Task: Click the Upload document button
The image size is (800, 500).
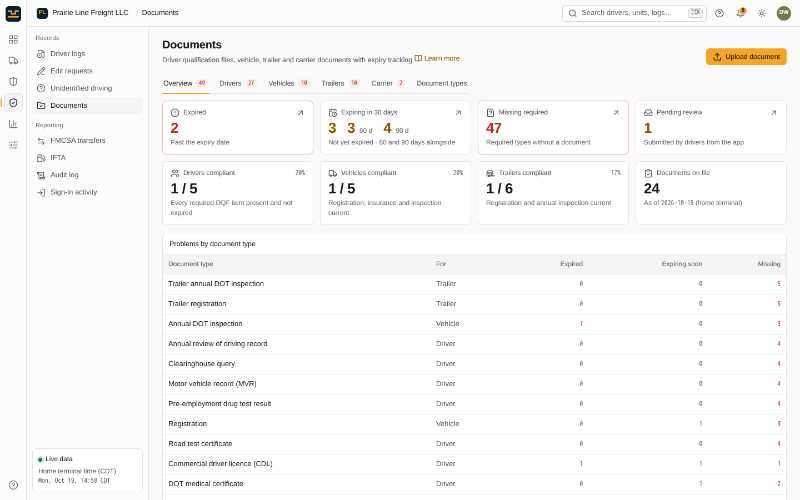Action: pyautogui.click(x=746, y=57)
